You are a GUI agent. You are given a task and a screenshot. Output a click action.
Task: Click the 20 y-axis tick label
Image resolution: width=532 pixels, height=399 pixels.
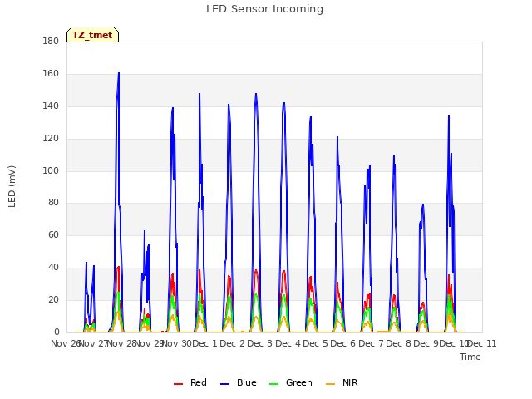tap(53, 299)
